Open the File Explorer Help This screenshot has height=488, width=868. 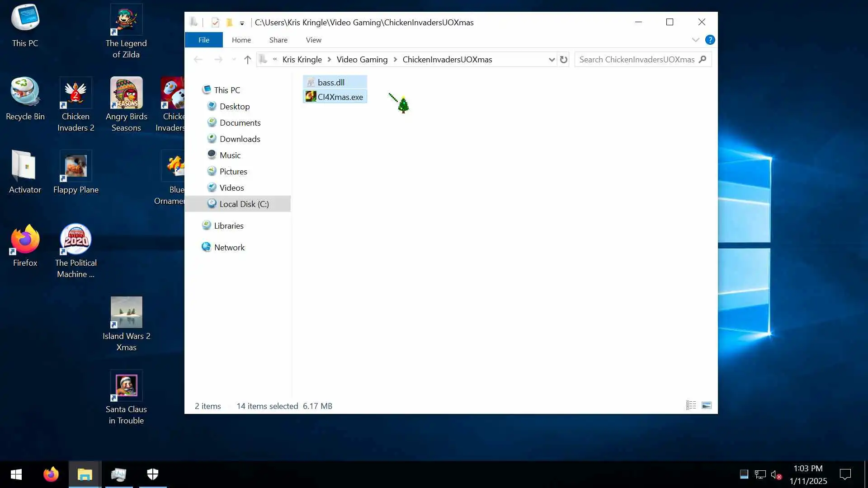click(710, 40)
